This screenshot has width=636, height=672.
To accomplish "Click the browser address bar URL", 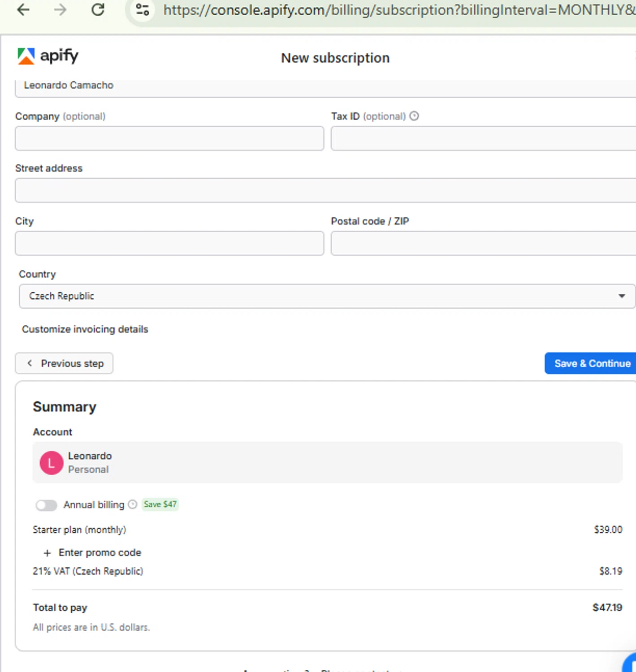I will pyautogui.click(x=399, y=10).
